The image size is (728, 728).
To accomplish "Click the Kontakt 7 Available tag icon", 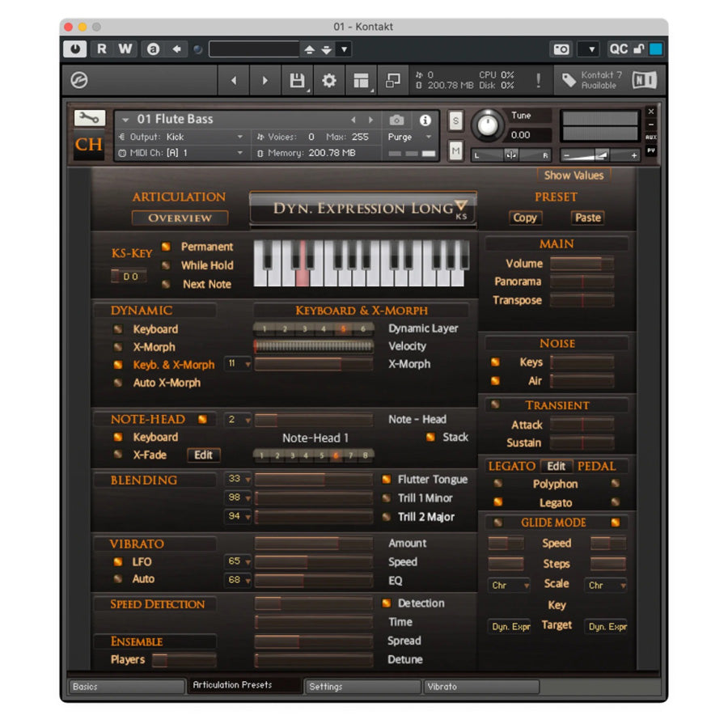I will (x=569, y=80).
